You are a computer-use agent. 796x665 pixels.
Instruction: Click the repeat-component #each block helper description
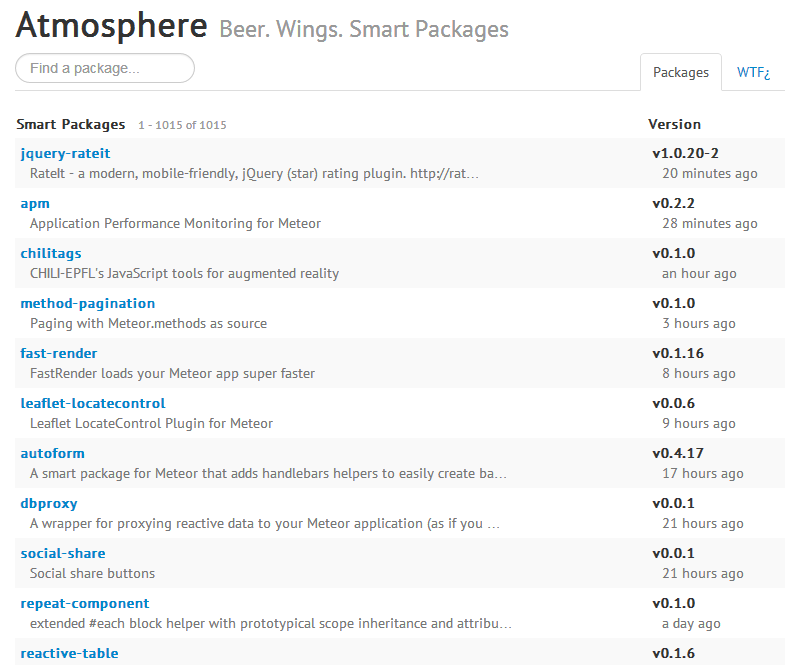tap(271, 623)
